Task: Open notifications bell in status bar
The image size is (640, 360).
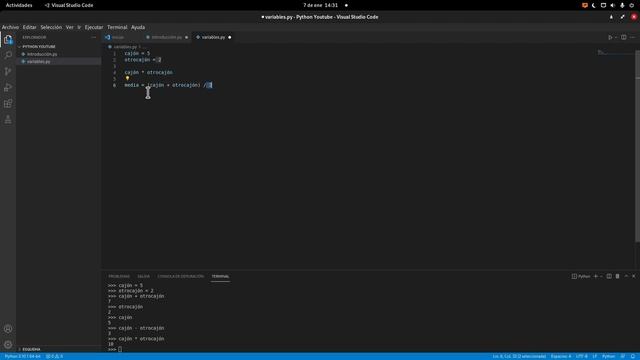Action: point(633,356)
